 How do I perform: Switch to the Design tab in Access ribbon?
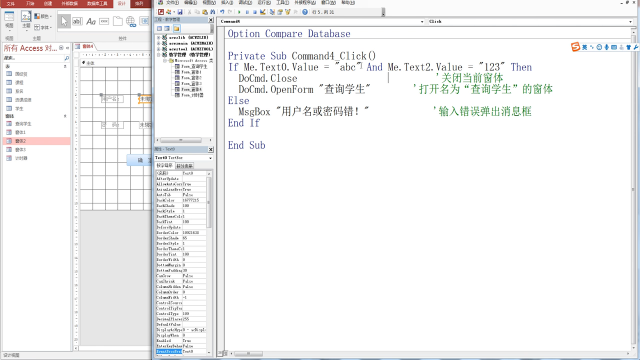[x=122, y=3]
